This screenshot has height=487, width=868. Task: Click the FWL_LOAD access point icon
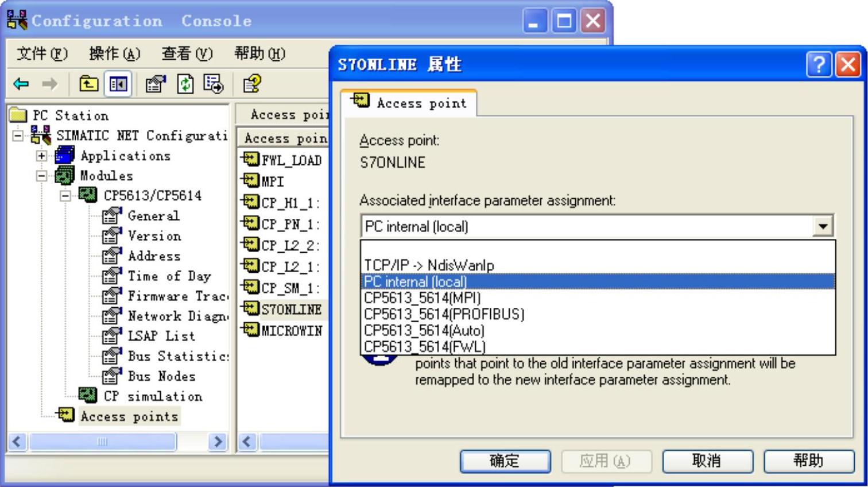pos(251,159)
